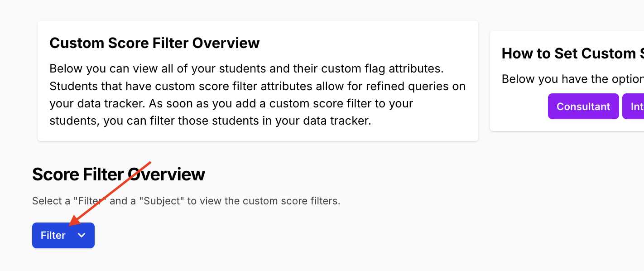Screen dimensions: 644x271
Task: Click the "Score Filter Overview" section title
Action: coord(118,174)
